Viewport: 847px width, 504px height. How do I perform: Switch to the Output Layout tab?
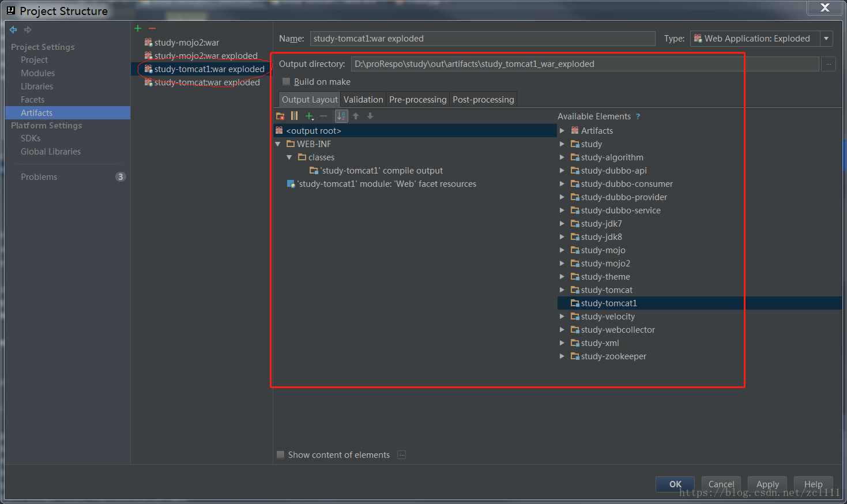pyautogui.click(x=310, y=100)
